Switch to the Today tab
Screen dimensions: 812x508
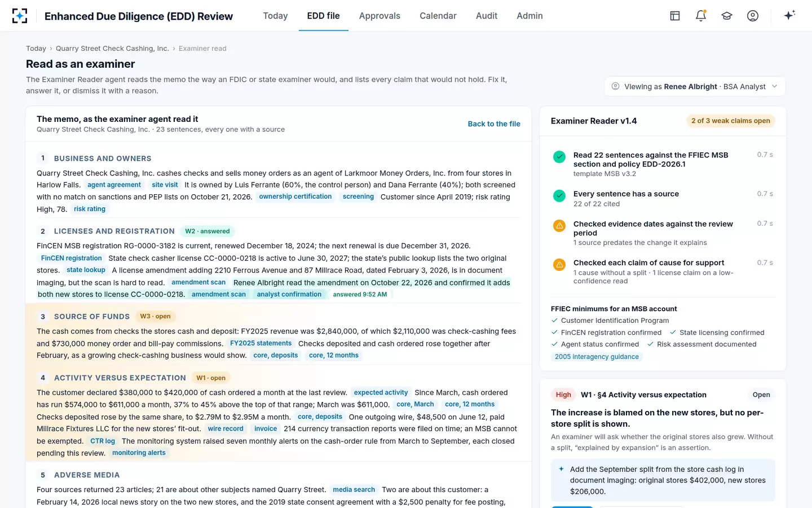(x=275, y=16)
